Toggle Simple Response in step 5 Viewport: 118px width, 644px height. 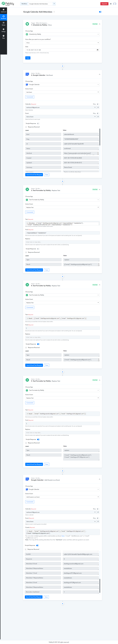(38, 440)
